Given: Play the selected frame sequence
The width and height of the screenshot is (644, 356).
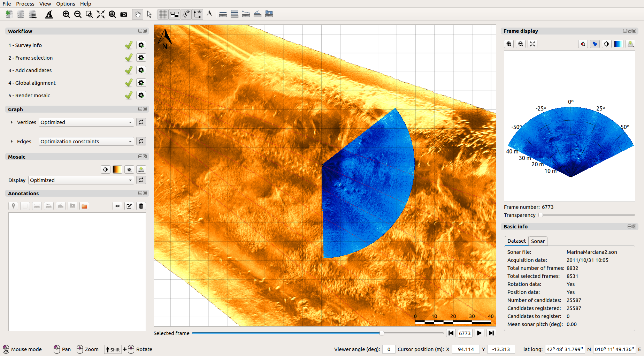Looking at the screenshot, I should 480,333.
